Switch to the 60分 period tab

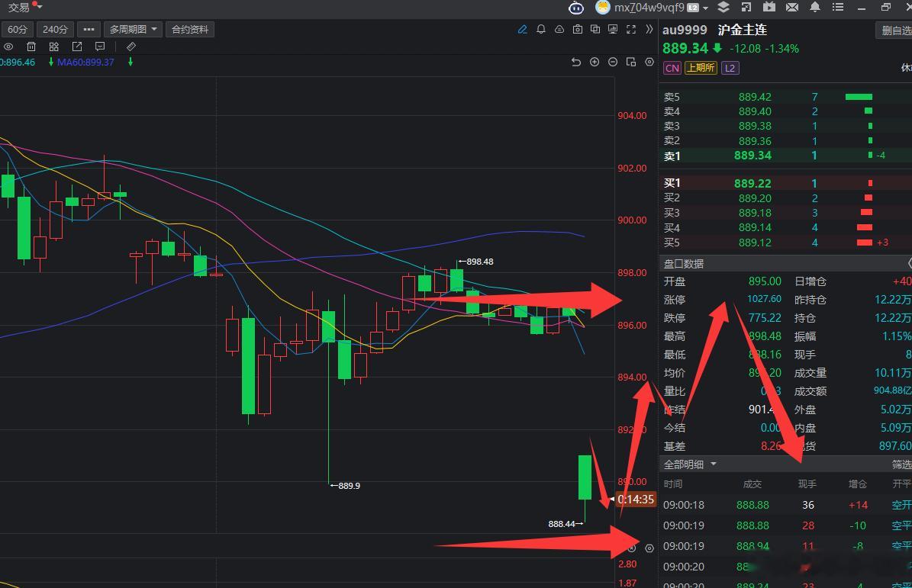[x=17, y=29]
